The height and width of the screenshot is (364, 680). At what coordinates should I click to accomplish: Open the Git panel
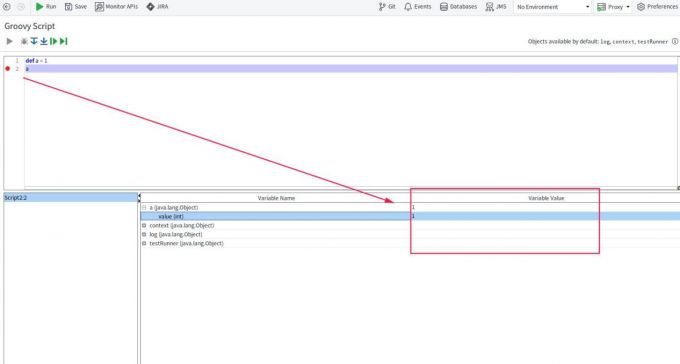[x=387, y=7]
